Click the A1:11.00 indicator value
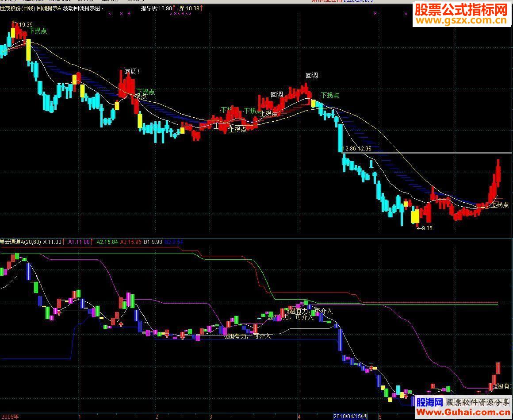The height and width of the screenshot is (420, 513). 79,242
